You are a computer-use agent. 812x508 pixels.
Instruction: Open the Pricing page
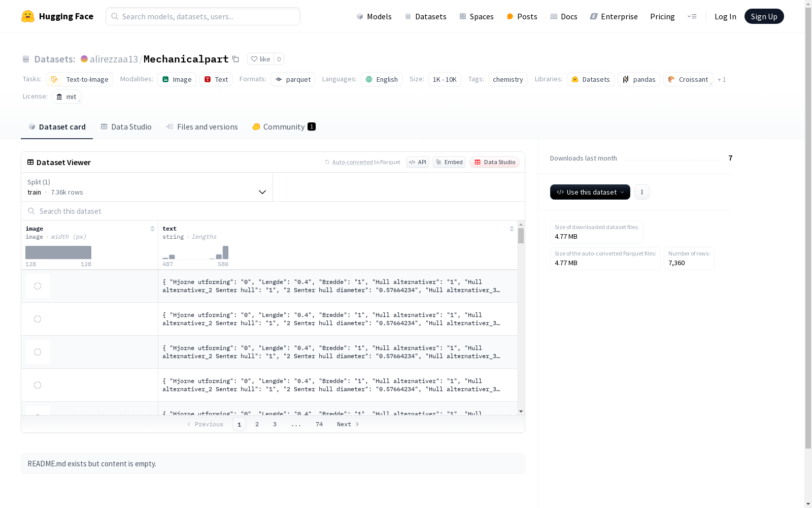[662, 16]
